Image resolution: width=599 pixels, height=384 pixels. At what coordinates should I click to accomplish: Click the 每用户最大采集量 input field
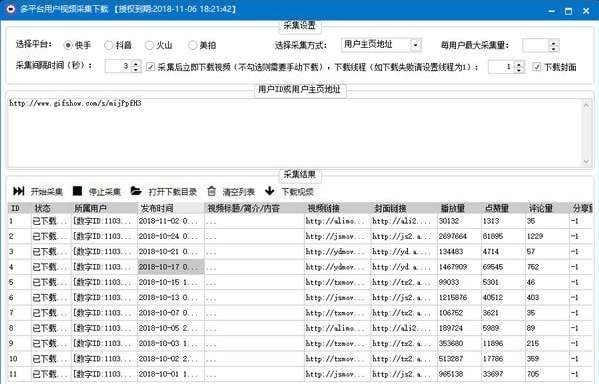pyautogui.click(x=536, y=45)
